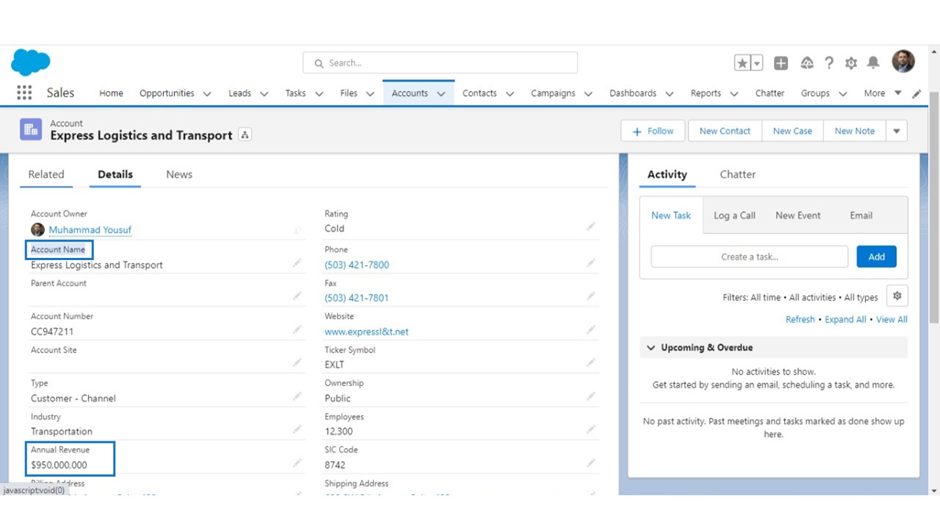Open the setup gear icon

[x=851, y=63]
